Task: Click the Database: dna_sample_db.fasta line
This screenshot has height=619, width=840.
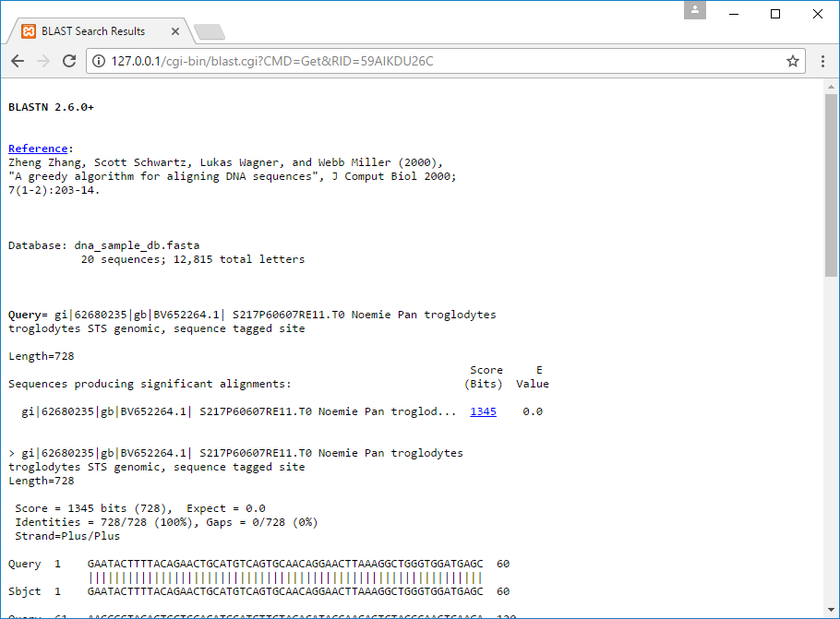Action: tap(104, 245)
